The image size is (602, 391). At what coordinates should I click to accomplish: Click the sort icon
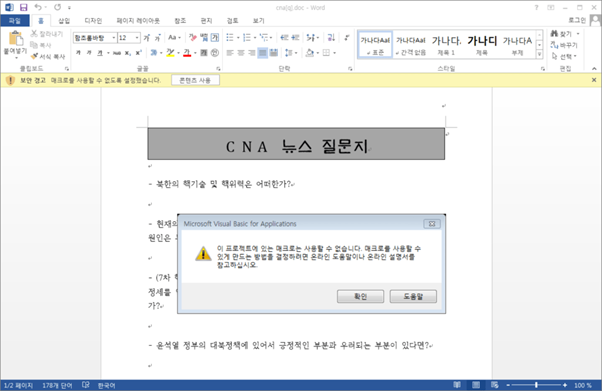pyautogui.click(x=331, y=37)
